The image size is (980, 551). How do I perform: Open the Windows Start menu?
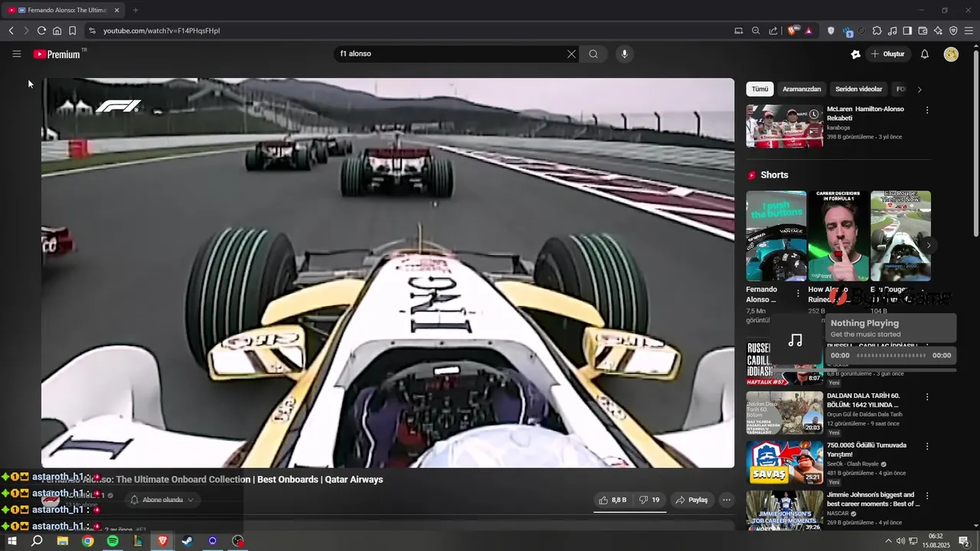11,541
